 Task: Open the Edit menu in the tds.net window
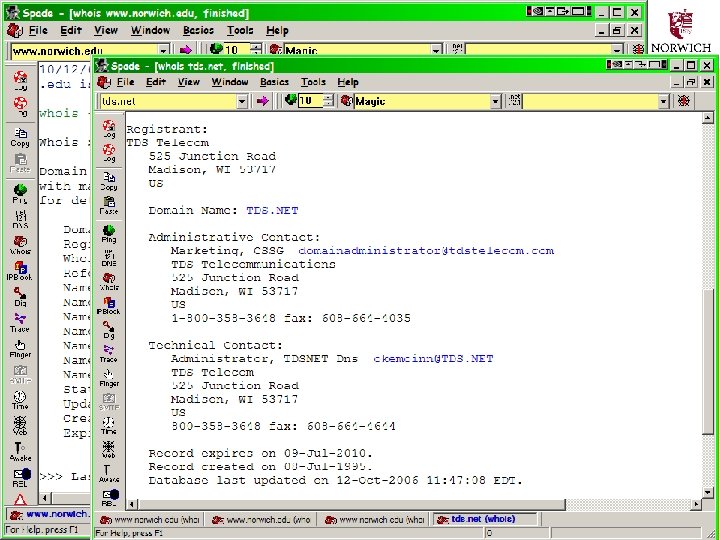click(x=156, y=82)
